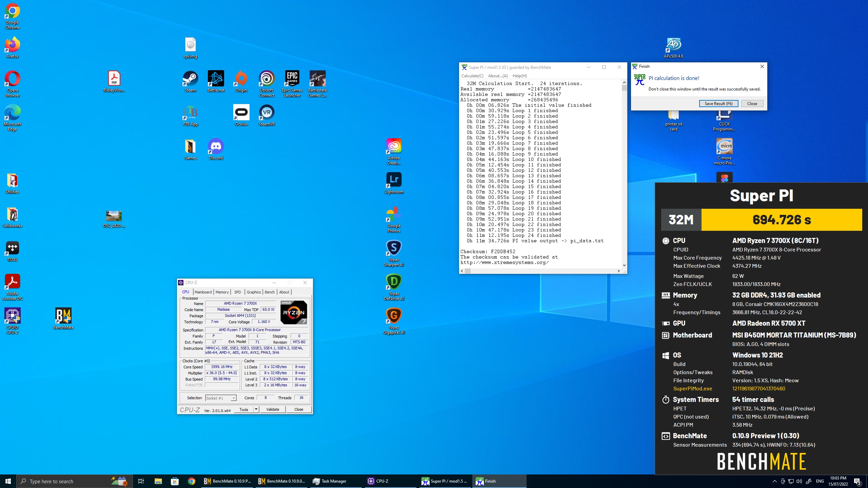Select the FTB App desktop icon
The width and height of the screenshot is (868, 488).
click(x=190, y=115)
